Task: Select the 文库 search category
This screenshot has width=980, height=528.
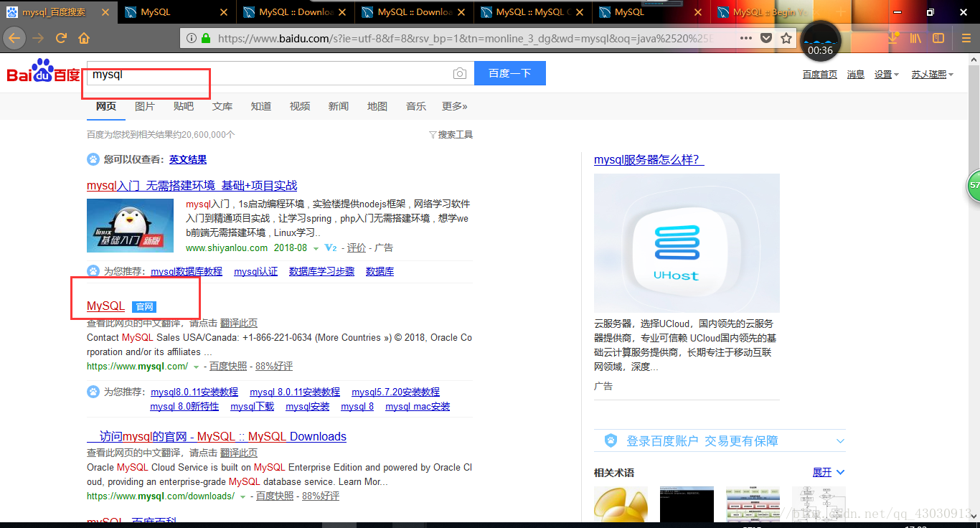Action: pos(222,106)
